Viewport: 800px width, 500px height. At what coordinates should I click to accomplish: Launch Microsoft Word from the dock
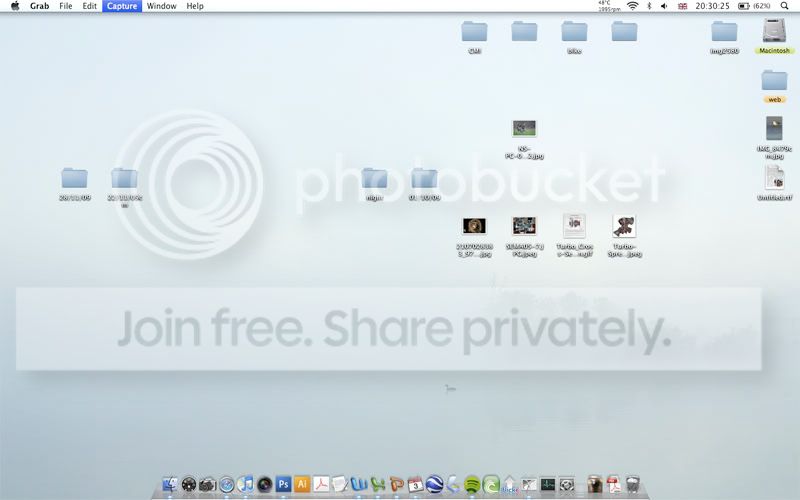click(x=359, y=484)
